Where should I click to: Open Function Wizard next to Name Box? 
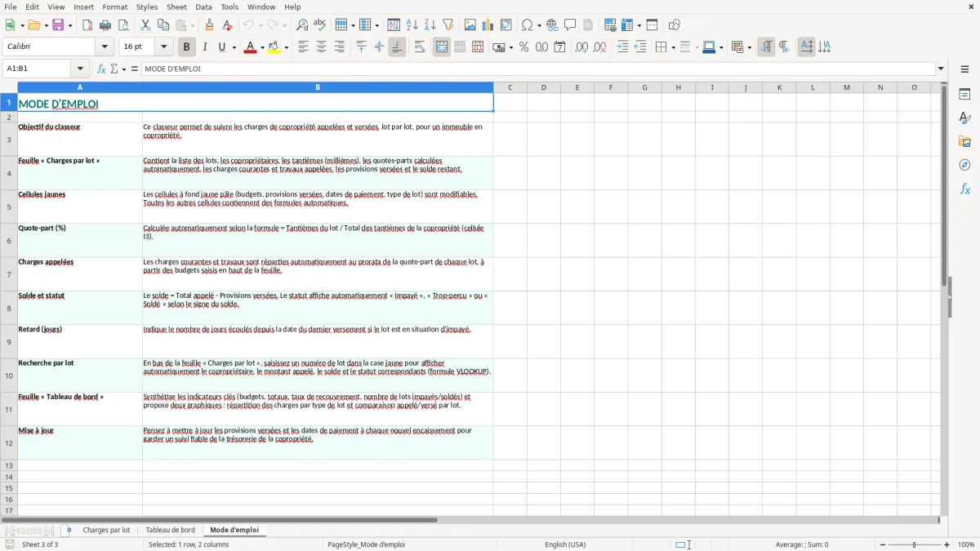coord(102,69)
